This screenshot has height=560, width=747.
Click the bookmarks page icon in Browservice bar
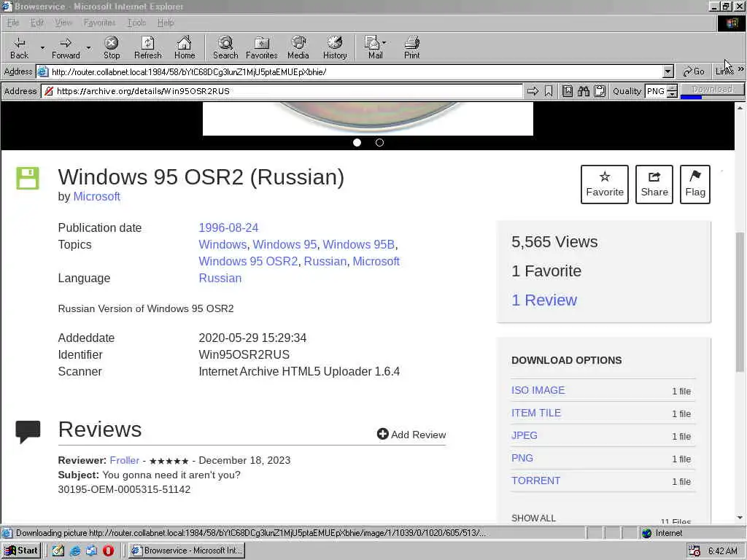(568, 91)
